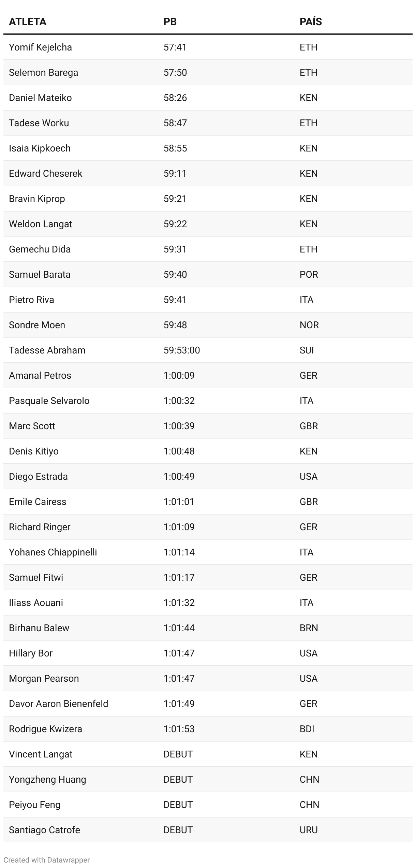Select the Daniel Mateiko row name
Viewport: 416px width, 868px height.
40,98
